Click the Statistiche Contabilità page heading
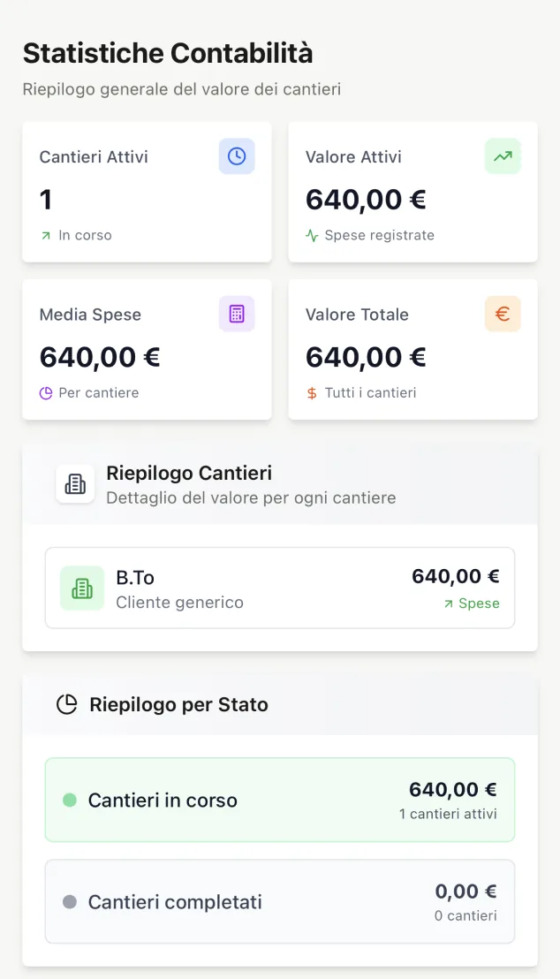The image size is (560, 979). click(x=168, y=53)
